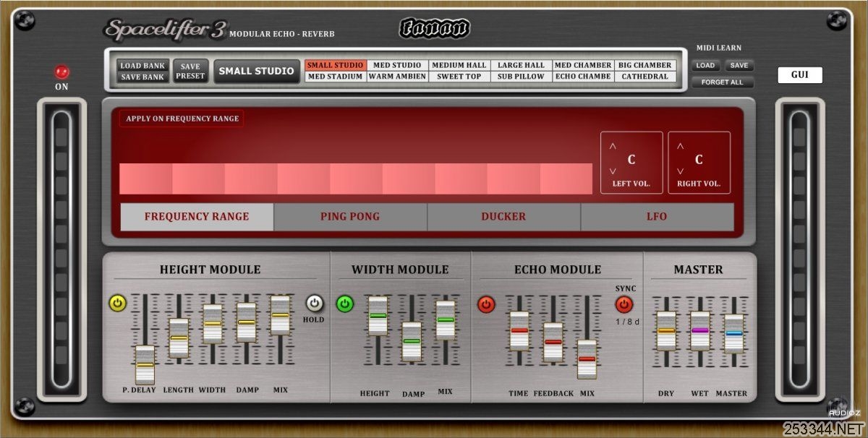The height and width of the screenshot is (438, 868).
Task: Select the SMALL STUDIO preset in list
Action: tap(335, 65)
